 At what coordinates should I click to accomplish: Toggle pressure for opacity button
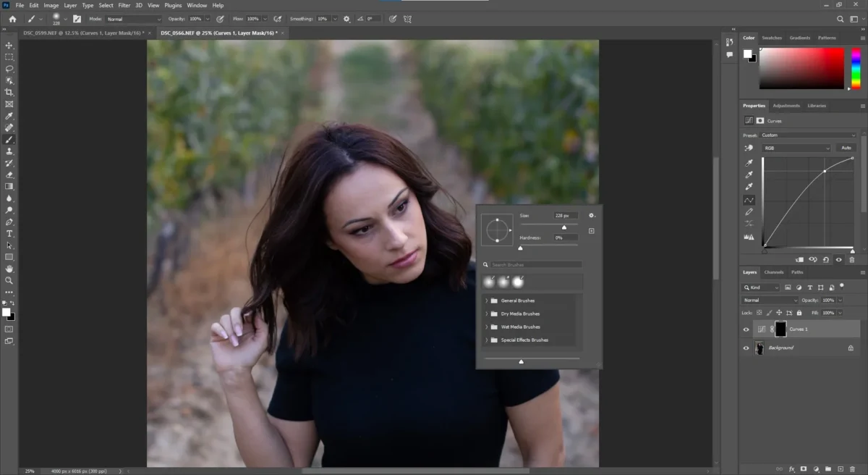(x=219, y=19)
